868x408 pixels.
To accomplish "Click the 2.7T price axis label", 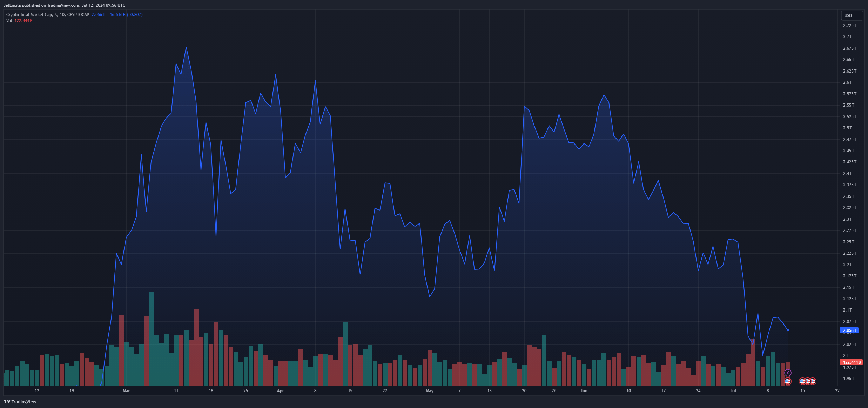I will [848, 37].
